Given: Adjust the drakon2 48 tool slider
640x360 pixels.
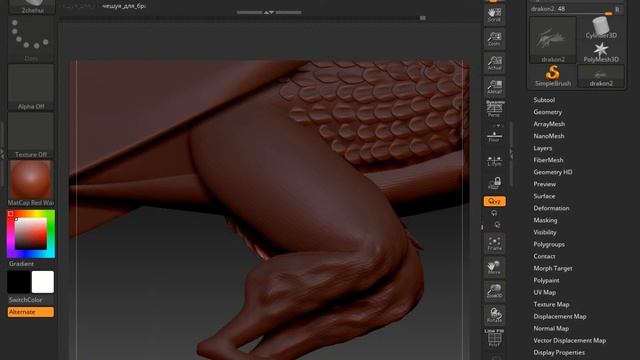Looking at the screenshot, I should pos(571,9).
